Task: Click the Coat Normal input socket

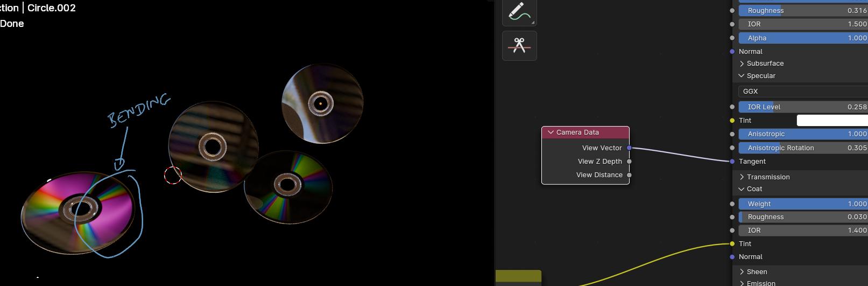Action: point(732,257)
